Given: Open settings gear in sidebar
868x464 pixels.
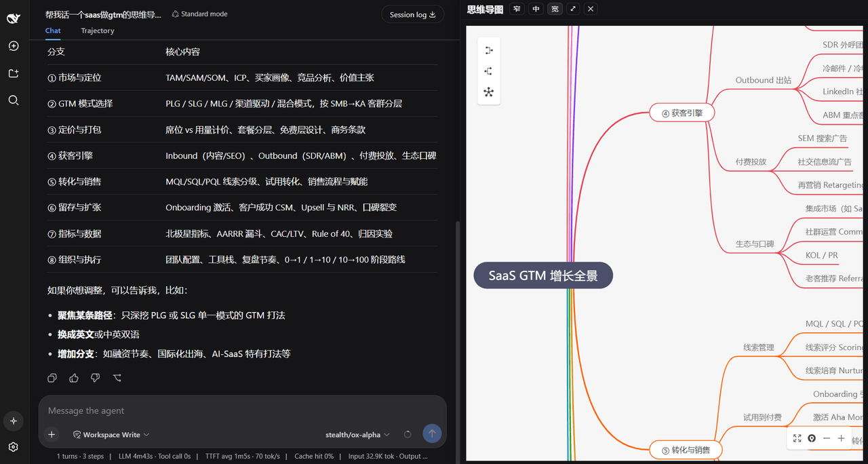Looking at the screenshot, I should 14,447.
